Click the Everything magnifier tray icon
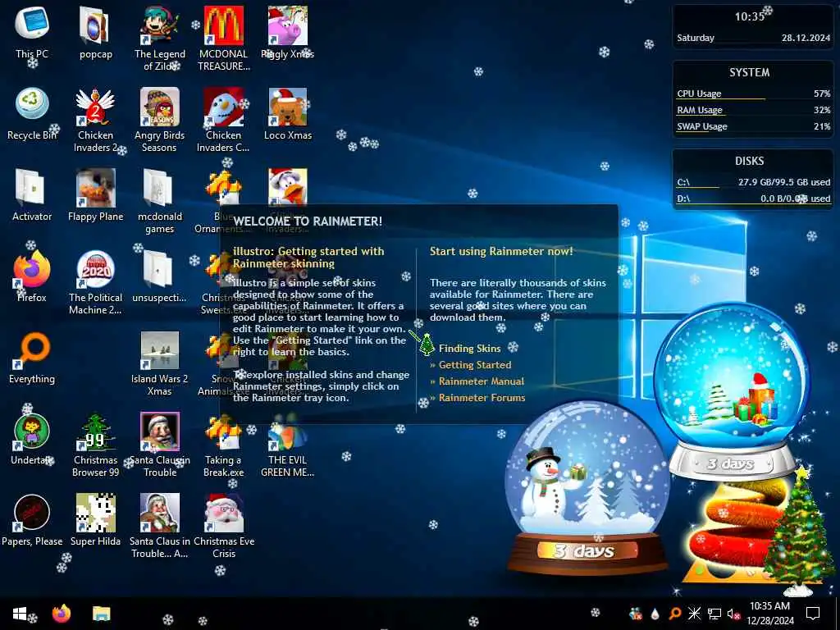Viewport: 840px width, 630px height. tap(674, 614)
